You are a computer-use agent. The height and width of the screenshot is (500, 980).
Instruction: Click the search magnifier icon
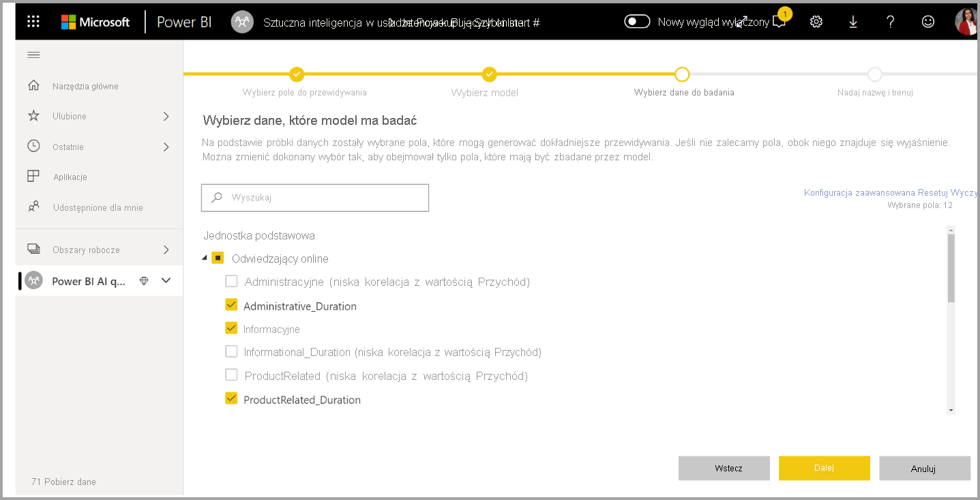[x=217, y=197]
